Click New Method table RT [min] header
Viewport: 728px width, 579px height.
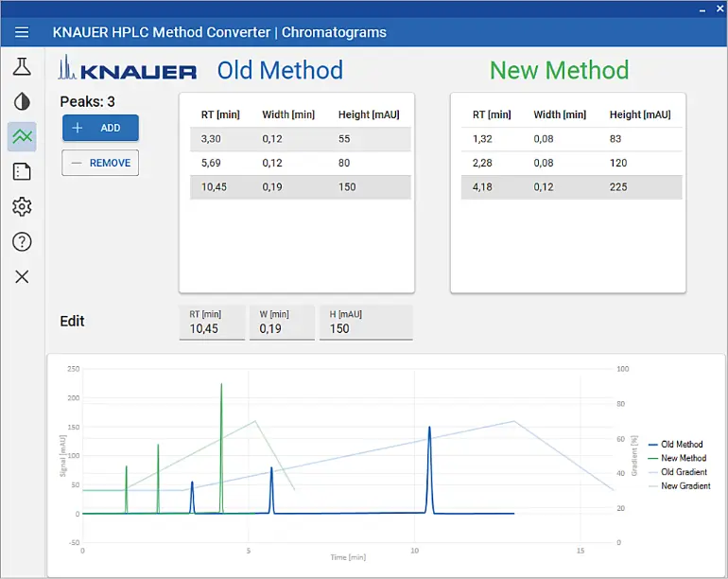[x=492, y=114]
